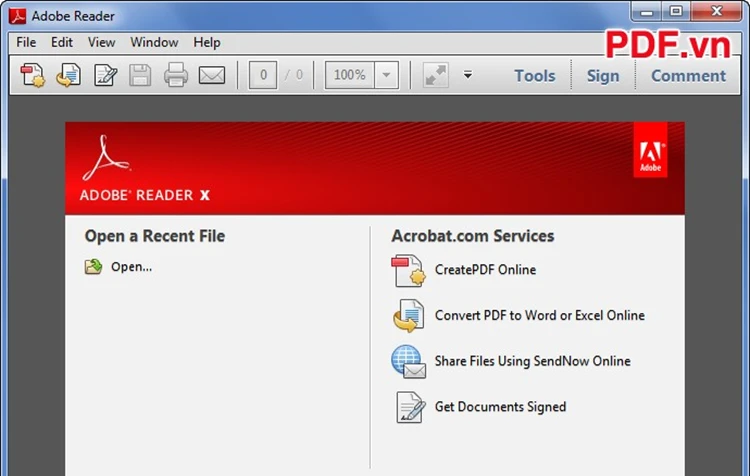Click the CreatePDF Online document icon

pos(408,270)
